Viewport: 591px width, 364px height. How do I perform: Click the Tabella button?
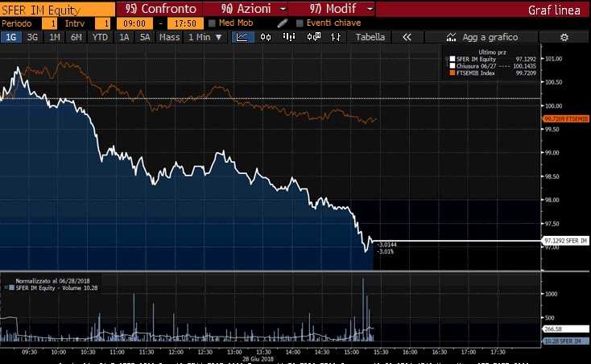point(370,37)
